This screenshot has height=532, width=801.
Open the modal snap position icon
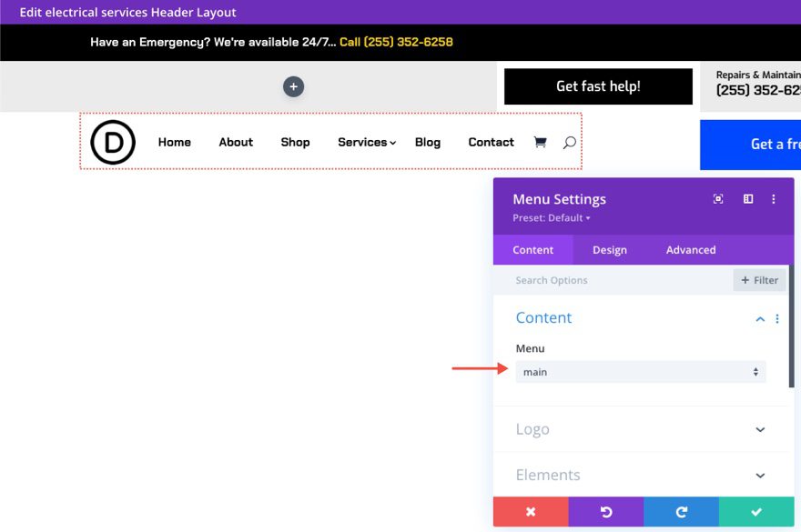point(747,198)
